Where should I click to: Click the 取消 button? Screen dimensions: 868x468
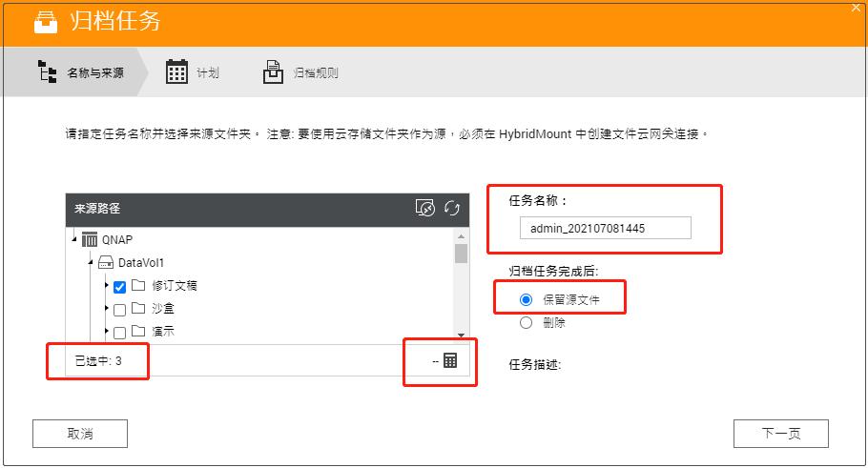(x=80, y=434)
